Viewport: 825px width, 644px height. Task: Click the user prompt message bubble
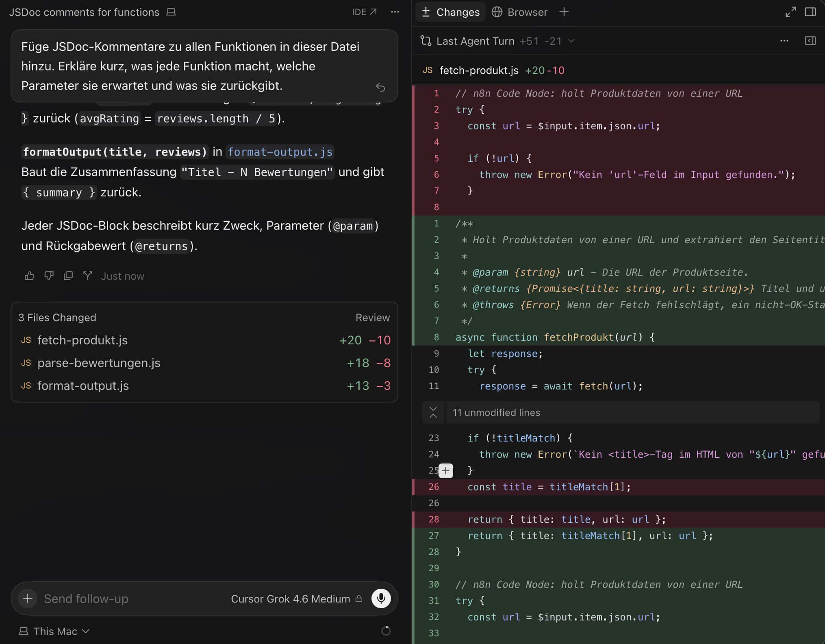(x=204, y=66)
